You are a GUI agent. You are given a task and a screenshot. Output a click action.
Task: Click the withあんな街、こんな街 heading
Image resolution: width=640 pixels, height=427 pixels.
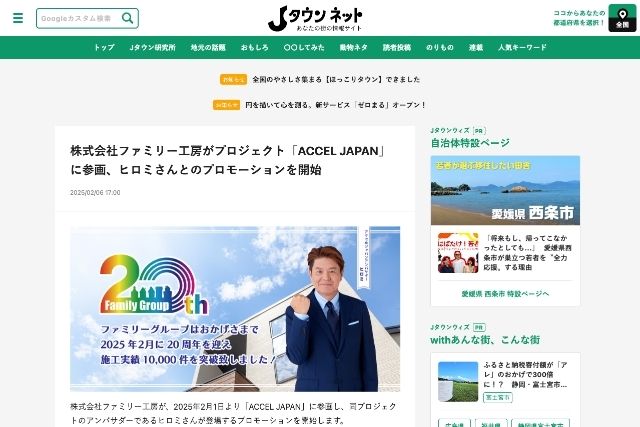pyautogui.click(x=485, y=340)
